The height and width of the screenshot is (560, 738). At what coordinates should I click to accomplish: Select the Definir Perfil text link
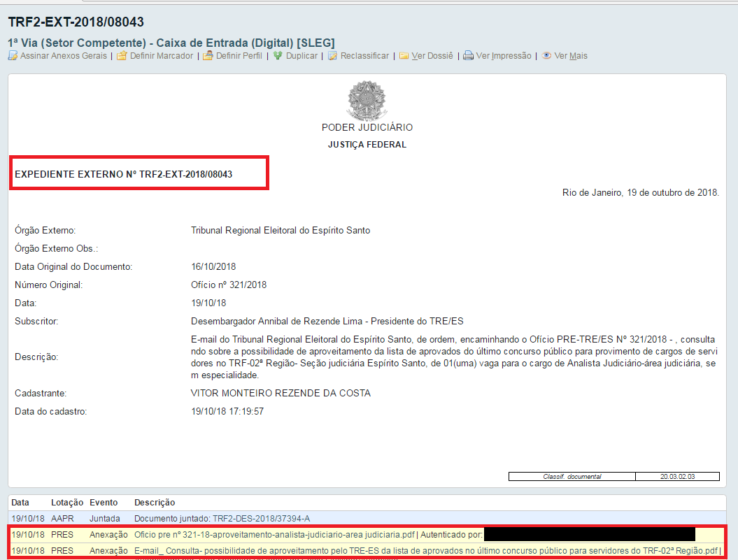239,56
